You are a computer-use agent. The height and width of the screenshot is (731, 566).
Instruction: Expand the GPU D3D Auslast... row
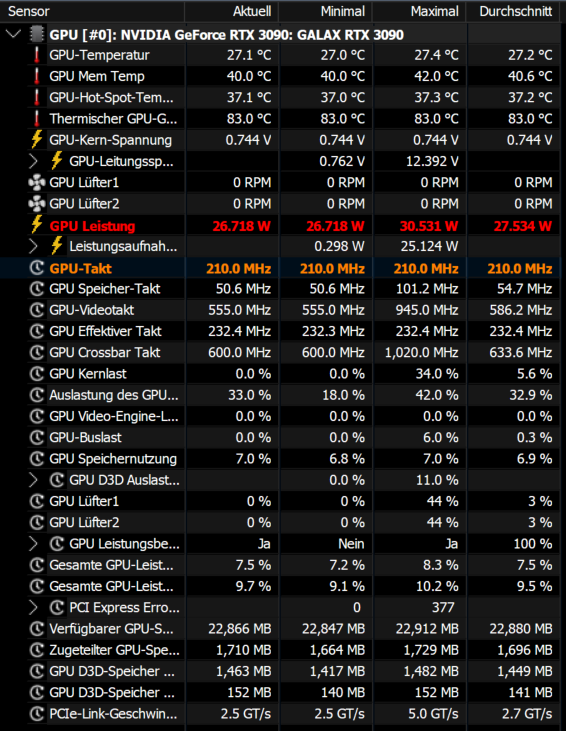pos(33,480)
